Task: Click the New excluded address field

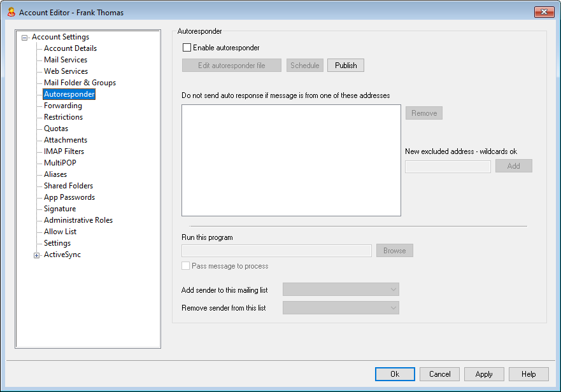Action: [448, 166]
